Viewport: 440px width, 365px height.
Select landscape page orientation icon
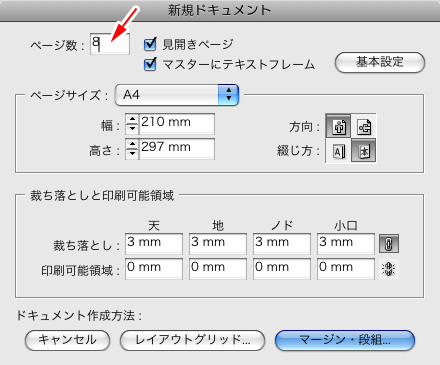[364, 126]
